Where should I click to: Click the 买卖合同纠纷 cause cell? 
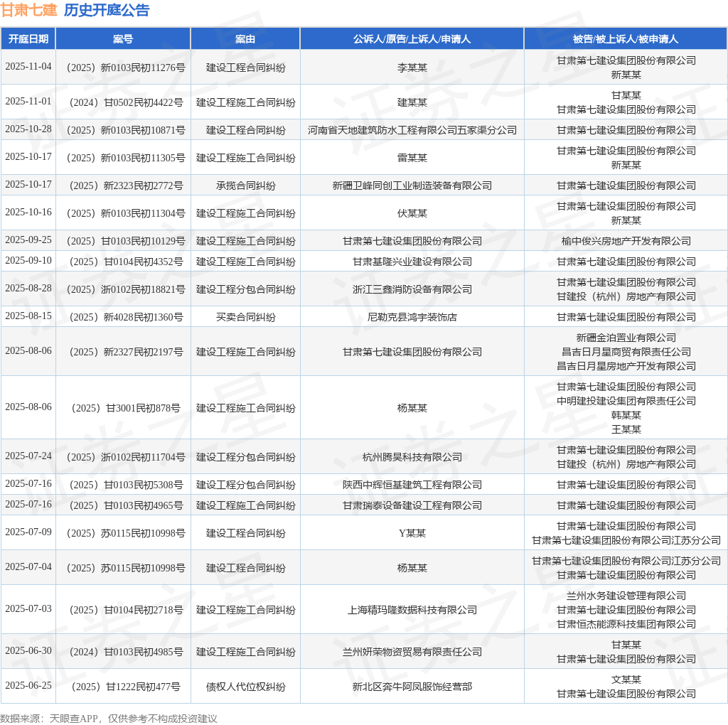[x=245, y=318]
